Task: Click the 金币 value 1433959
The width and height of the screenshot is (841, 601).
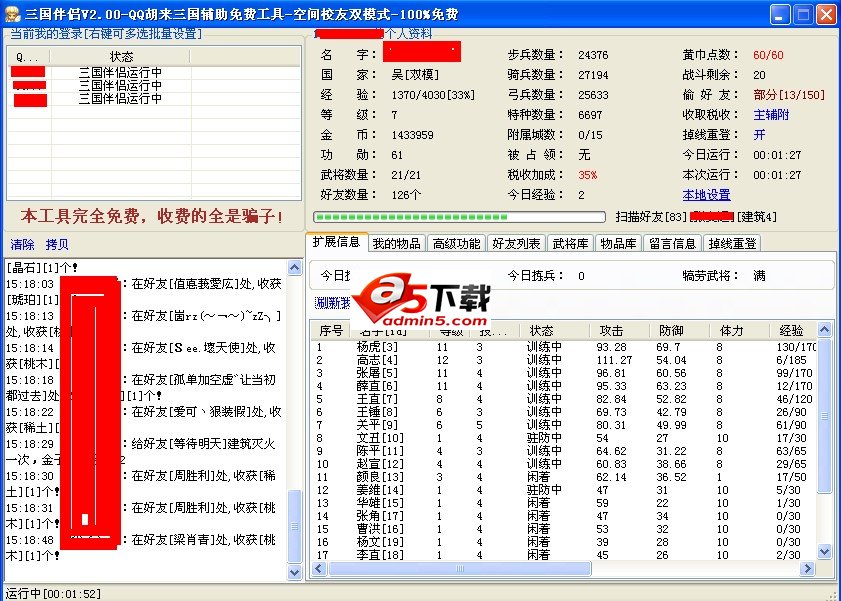Action: [x=412, y=135]
